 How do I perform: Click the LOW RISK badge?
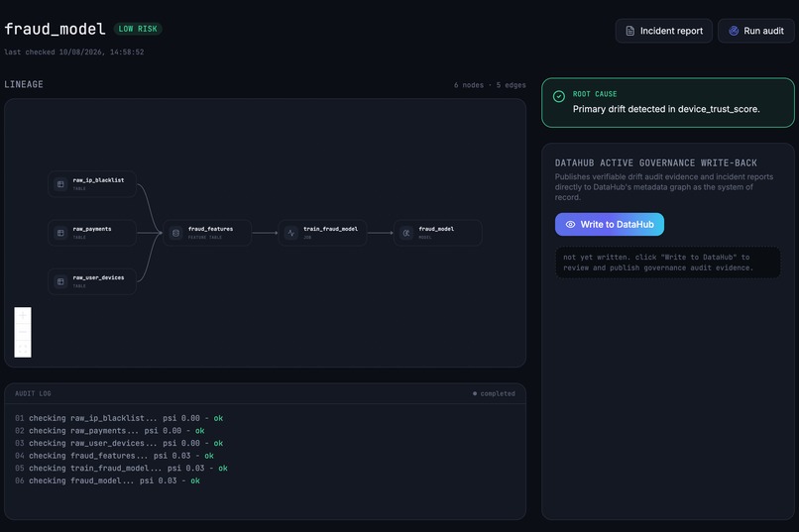coord(138,29)
